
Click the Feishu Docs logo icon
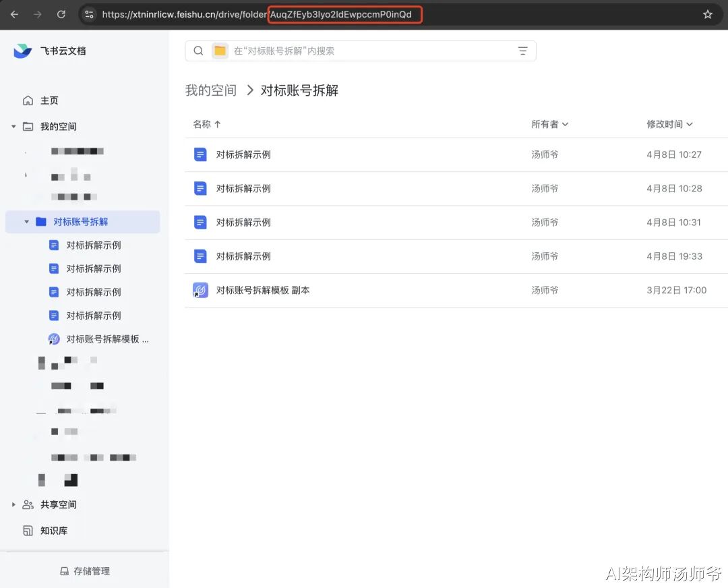[23, 51]
